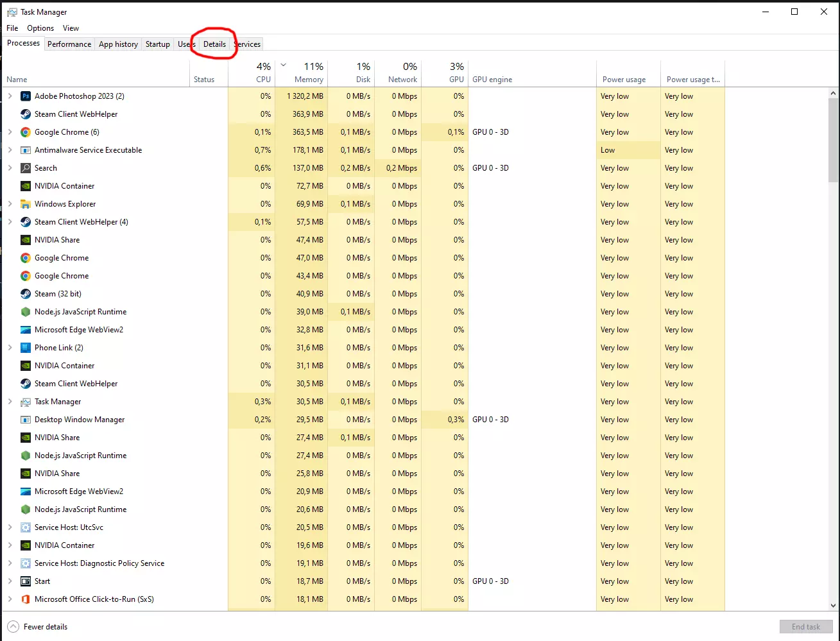Click the 0,2 Mbps network cell

(398, 168)
